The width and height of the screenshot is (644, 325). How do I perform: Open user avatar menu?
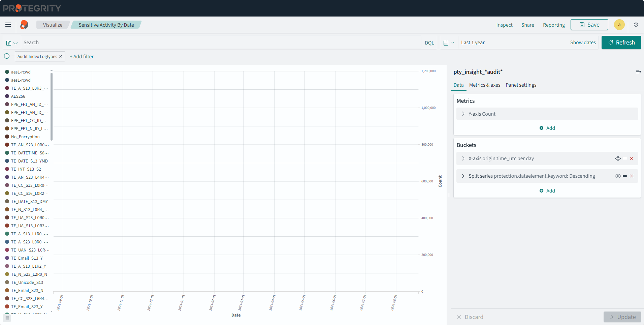coord(619,25)
